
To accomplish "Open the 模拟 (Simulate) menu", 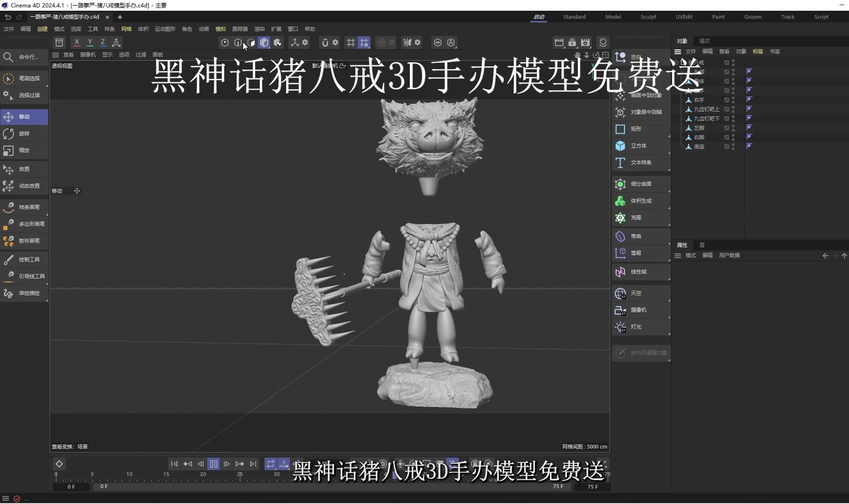I will pos(221,29).
